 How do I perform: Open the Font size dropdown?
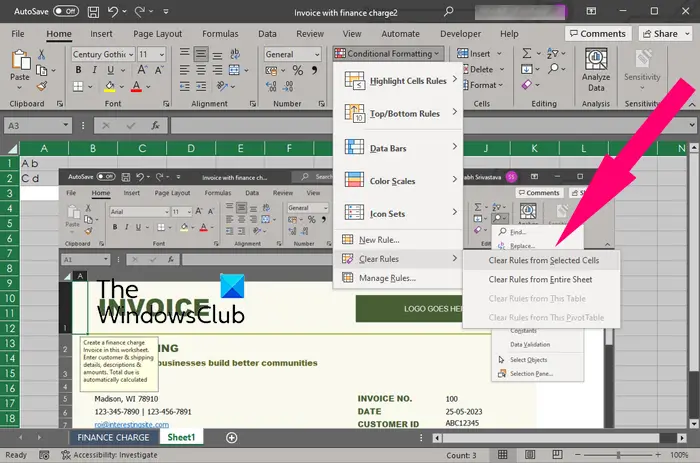[162, 54]
